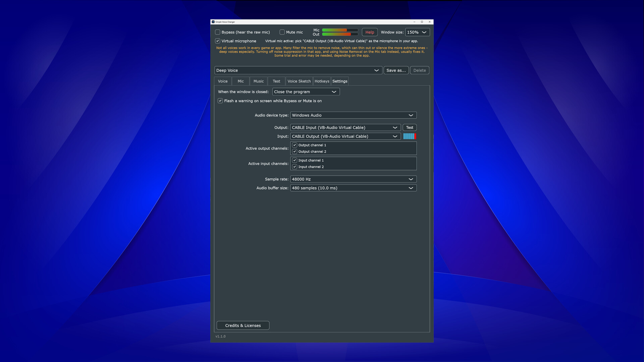Close the Simple Voice Changer window
Screen dimensions: 644x362
click(430, 22)
